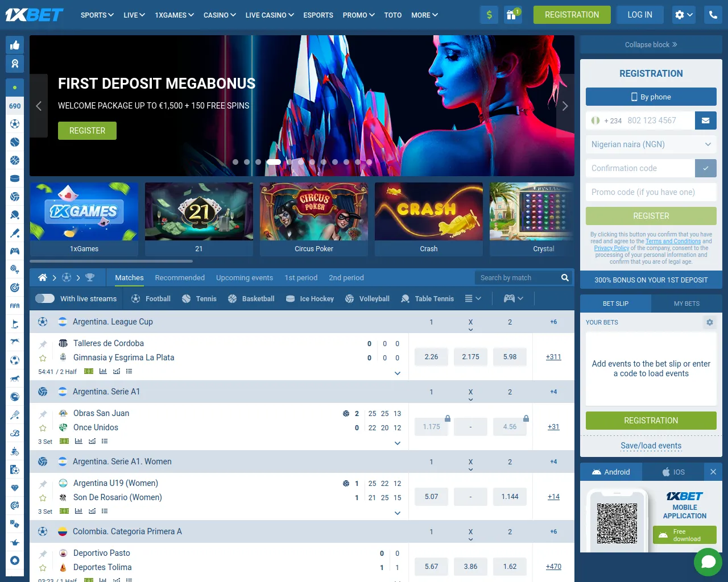728x582 pixels.
Task: Expand Talleres de Cordoba match details chevron
Action: point(398,373)
